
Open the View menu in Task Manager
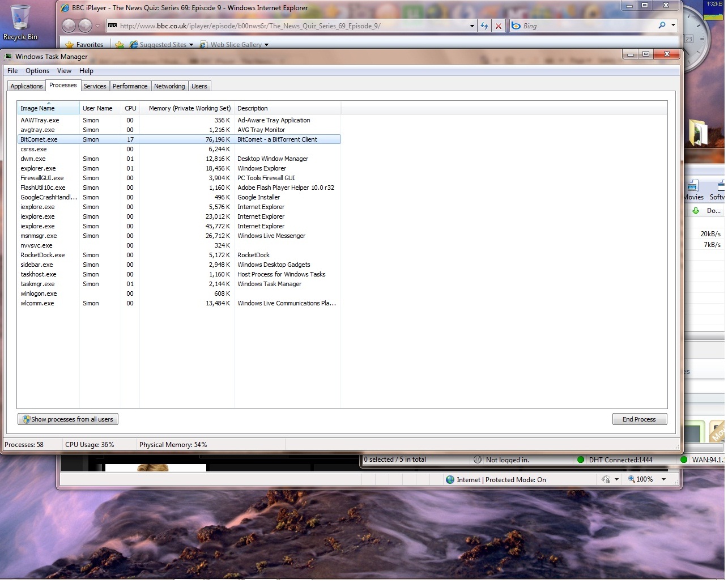[x=64, y=71]
